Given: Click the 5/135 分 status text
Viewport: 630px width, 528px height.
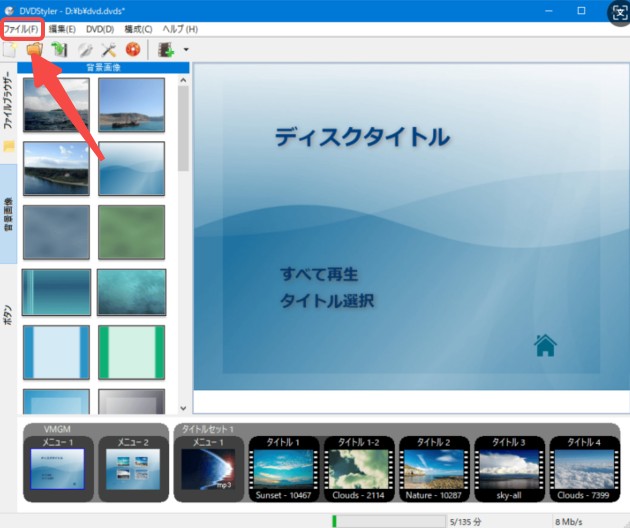Looking at the screenshot, I should point(465,522).
